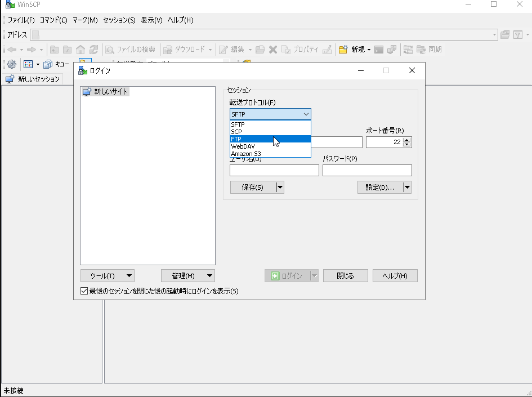This screenshot has height=397, width=532.
Task: Click the 新規 (New) folder icon
Action: [342, 50]
